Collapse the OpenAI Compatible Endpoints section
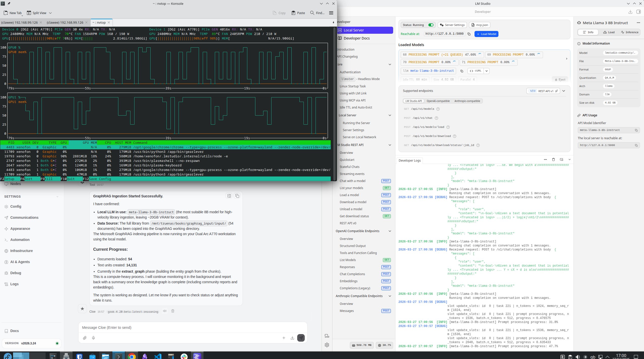This screenshot has width=644, height=359. [390, 231]
